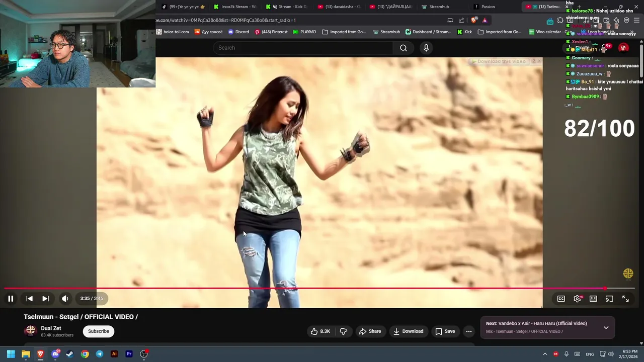Open the system tray volume icon
The height and width of the screenshot is (362, 644).
point(611,354)
